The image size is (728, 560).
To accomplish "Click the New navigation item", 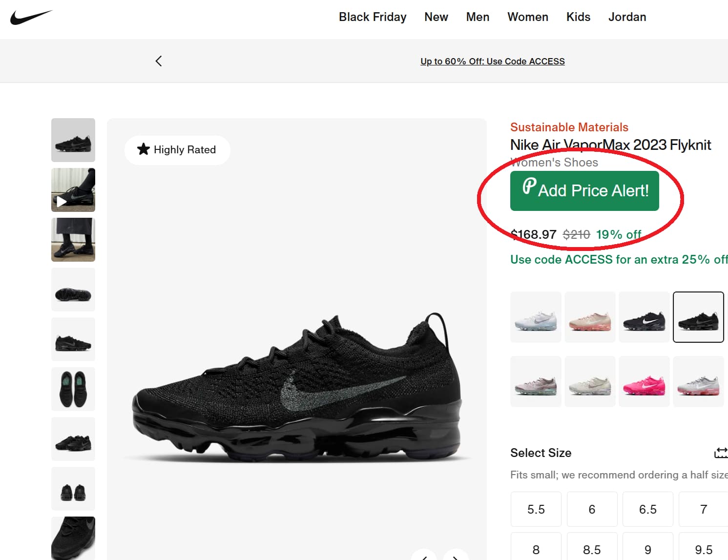I will tap(436, 17).
